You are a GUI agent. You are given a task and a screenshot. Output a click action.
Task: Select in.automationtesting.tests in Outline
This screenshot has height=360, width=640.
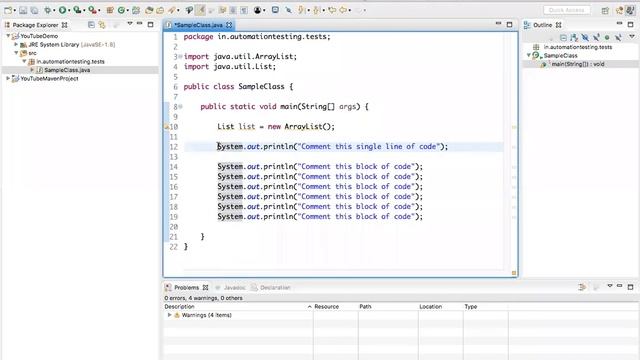(578, 47)
